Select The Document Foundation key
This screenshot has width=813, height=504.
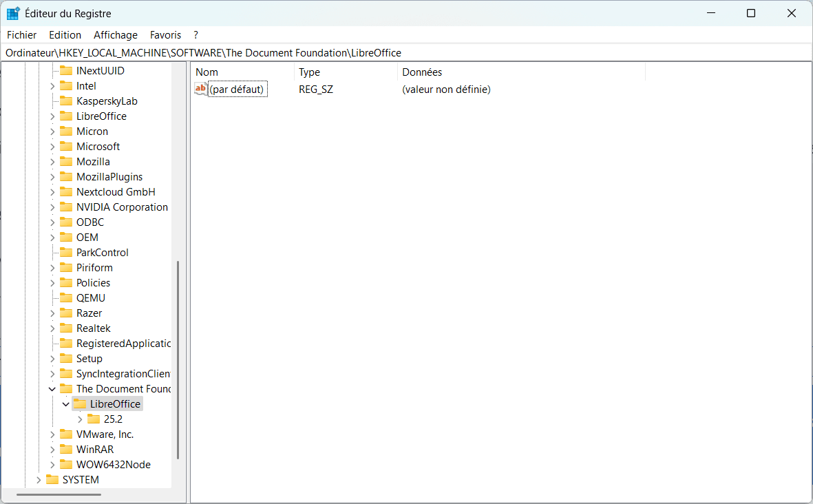tap(123, 389)
